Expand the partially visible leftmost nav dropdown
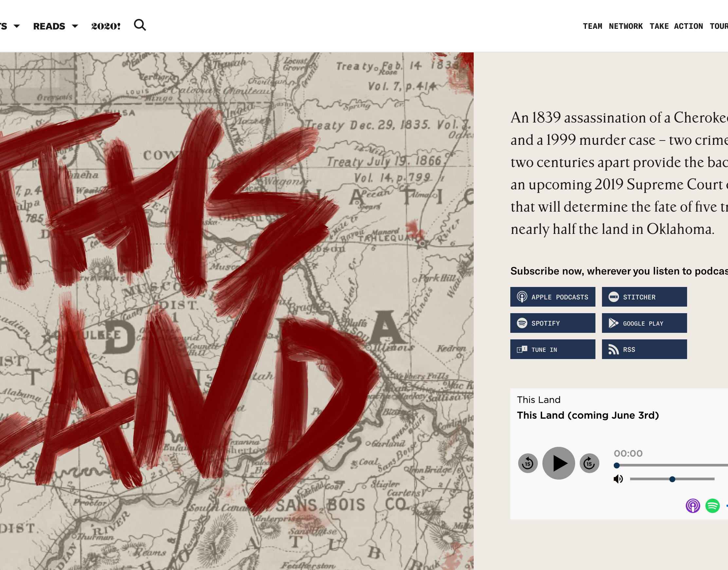728x570 pixels. 10,26
